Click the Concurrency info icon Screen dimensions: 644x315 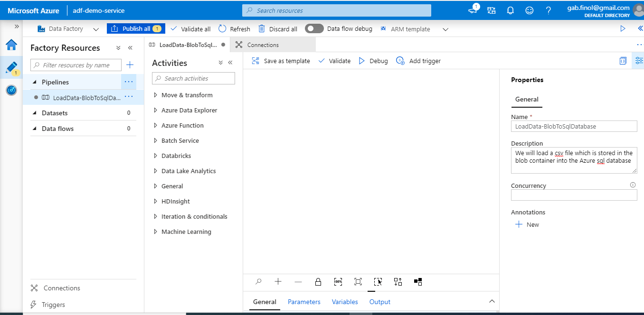click(633, 185)
